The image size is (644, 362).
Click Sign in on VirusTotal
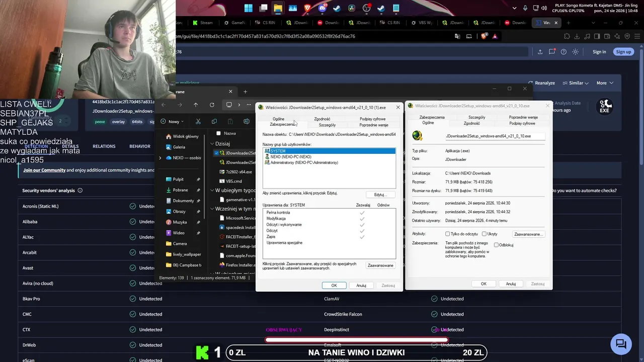[599, 52]
